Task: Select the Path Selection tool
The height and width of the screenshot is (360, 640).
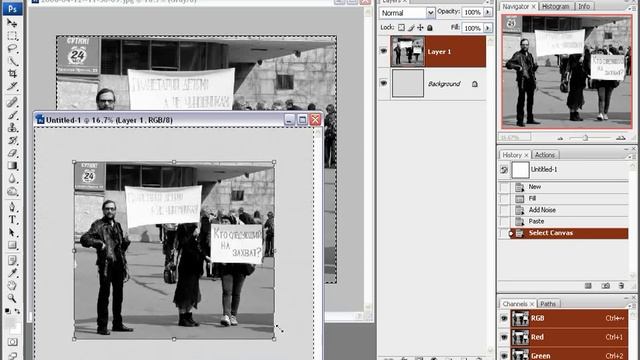Action: [12, 232]
